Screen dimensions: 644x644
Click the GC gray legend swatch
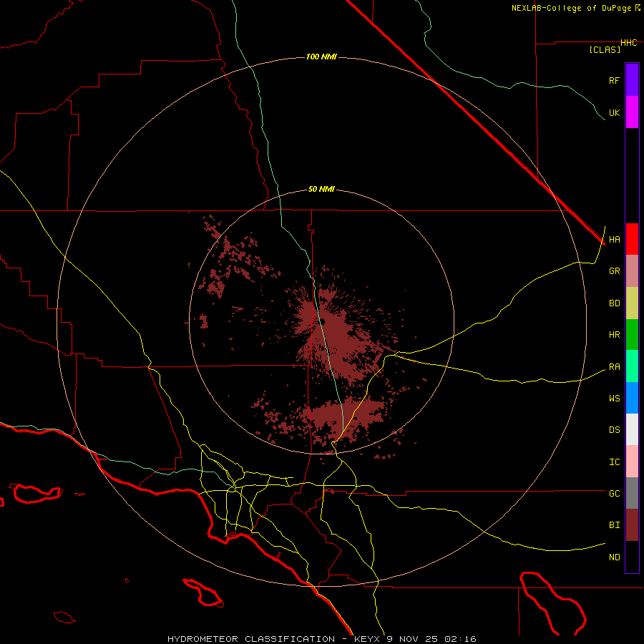(x=632, y=493)
